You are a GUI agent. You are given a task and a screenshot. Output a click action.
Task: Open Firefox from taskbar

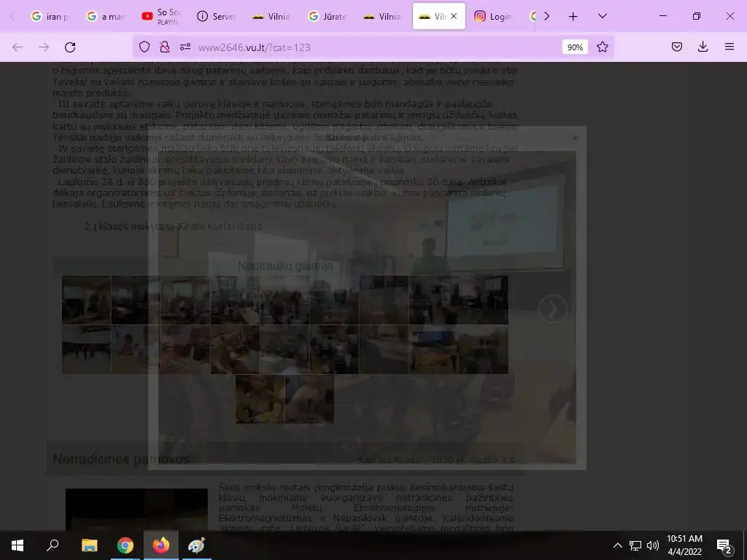click(161, 545)
